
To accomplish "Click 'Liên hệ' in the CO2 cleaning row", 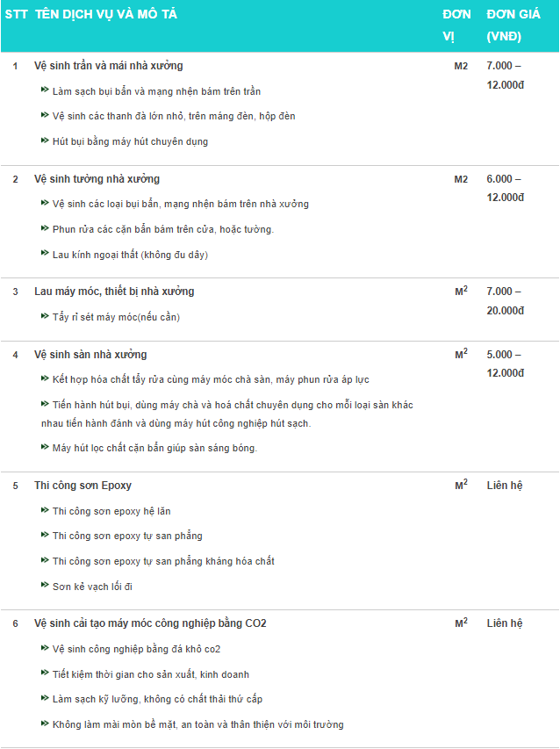I will click(505, 623).
